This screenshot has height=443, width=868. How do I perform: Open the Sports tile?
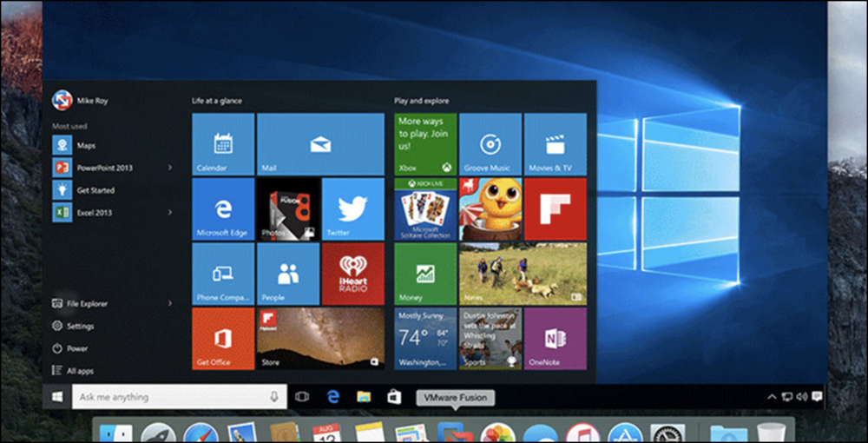point(490,339)
